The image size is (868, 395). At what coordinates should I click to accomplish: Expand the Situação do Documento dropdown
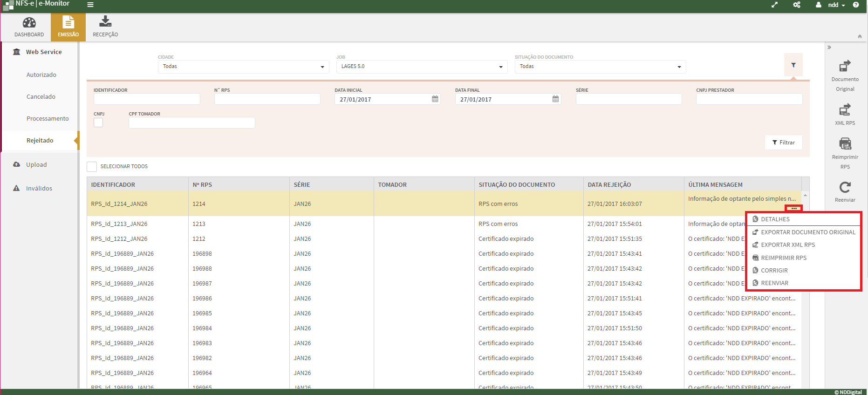pos(600,67)
